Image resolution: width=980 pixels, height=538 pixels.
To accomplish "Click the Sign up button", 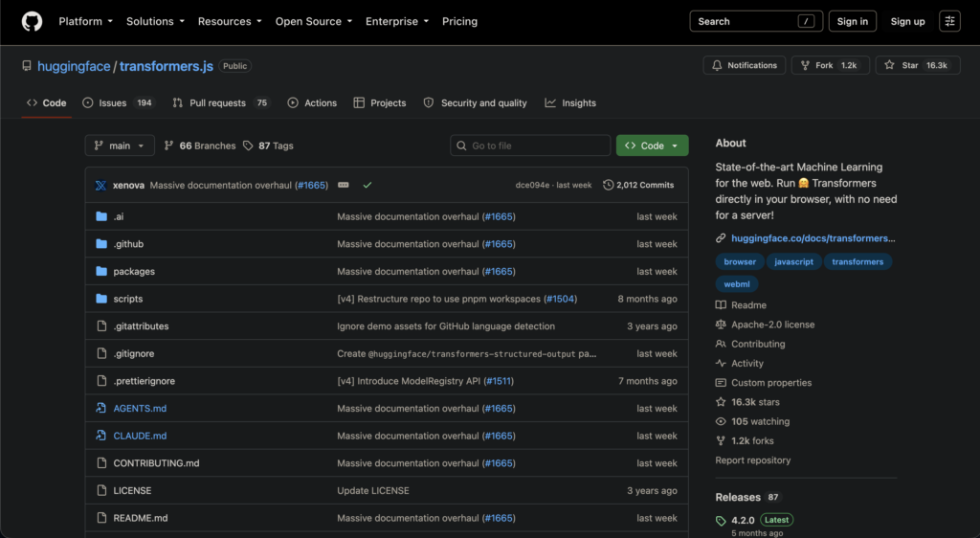I will [907, 21].
